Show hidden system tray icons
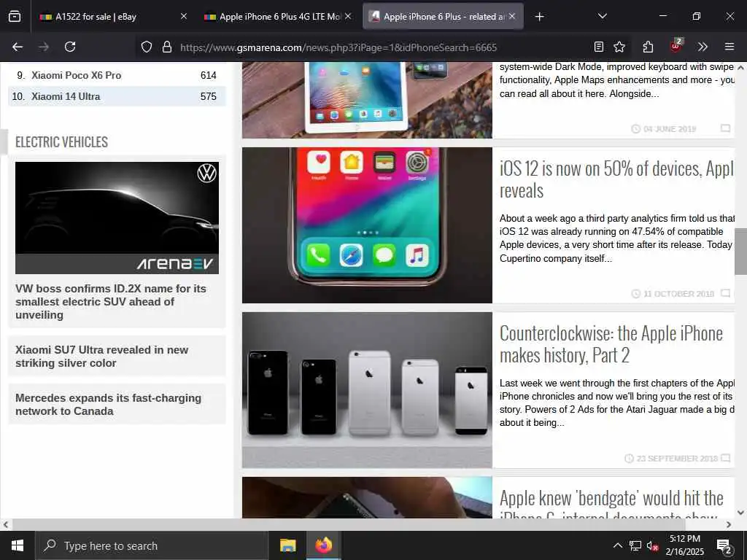Screen dimensions: 747x560 click(x=617, y=545)
